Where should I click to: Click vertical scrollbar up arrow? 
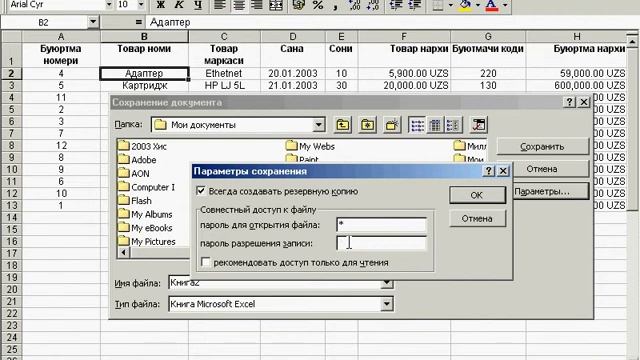pyautogui.click(x=632, y=41)
